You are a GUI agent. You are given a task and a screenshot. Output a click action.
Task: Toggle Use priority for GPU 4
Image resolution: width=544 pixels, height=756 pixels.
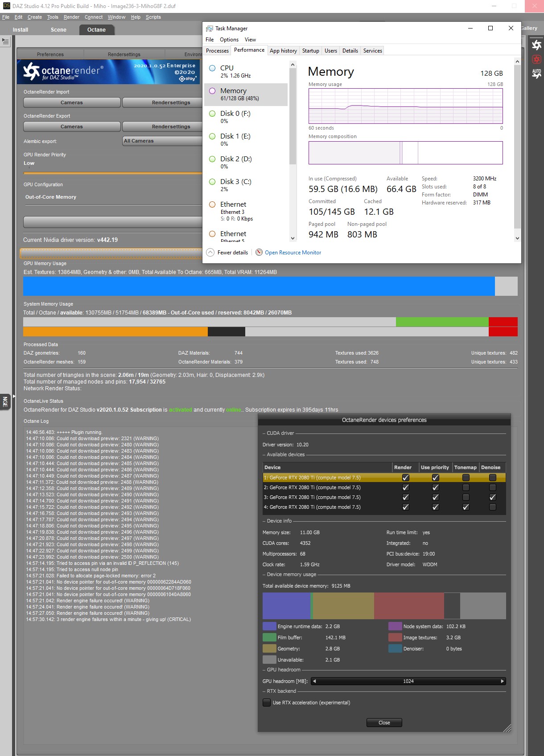[x=436, y=507]
